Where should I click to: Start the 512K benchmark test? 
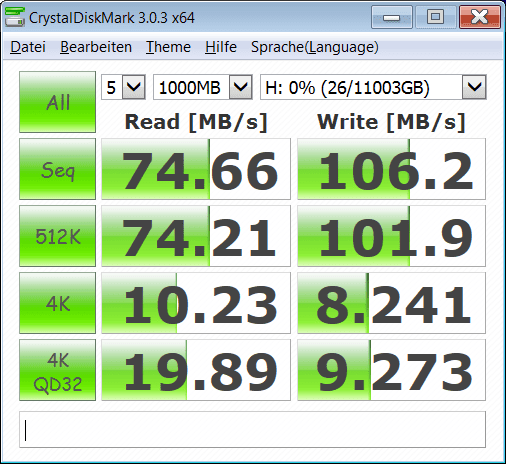pos(57,236)
